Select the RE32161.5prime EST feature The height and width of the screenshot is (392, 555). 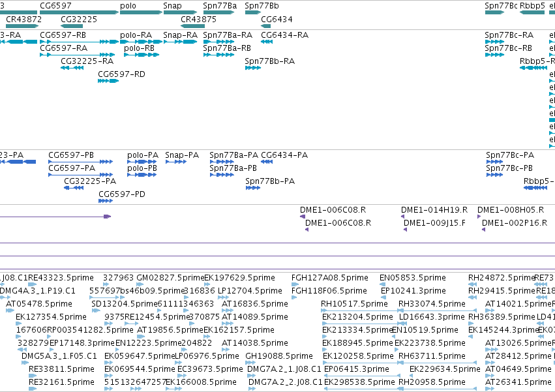tap(33, 389)
